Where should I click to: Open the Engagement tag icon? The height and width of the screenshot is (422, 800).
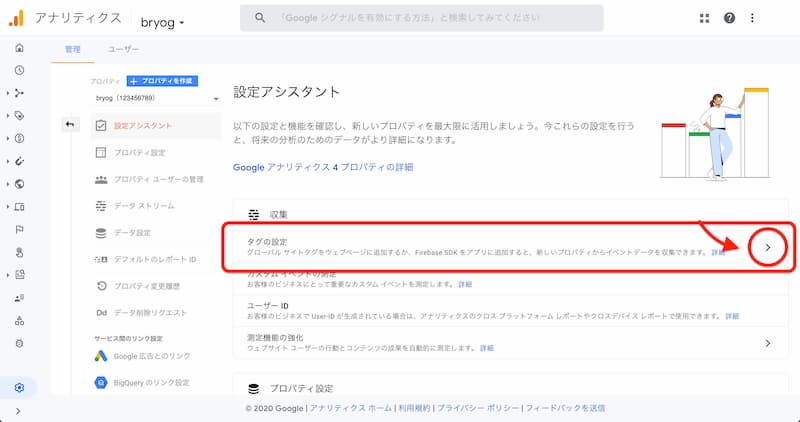[x=19, y=116]
